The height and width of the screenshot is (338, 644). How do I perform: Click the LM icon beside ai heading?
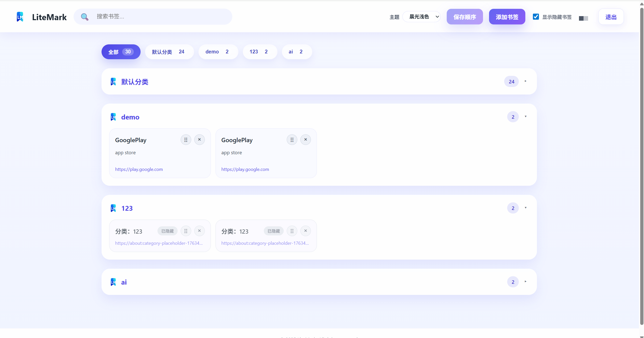[x=113, y=282]
